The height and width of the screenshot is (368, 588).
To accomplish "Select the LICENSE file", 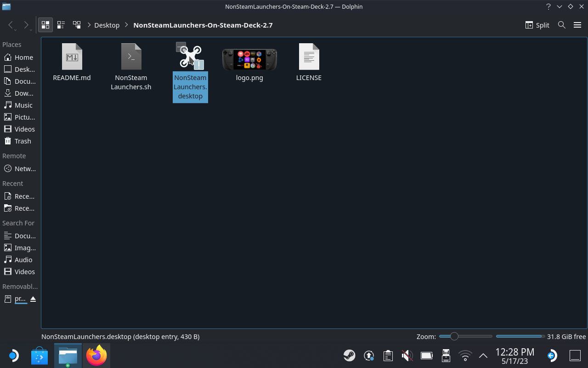I will tap(309, 63).
